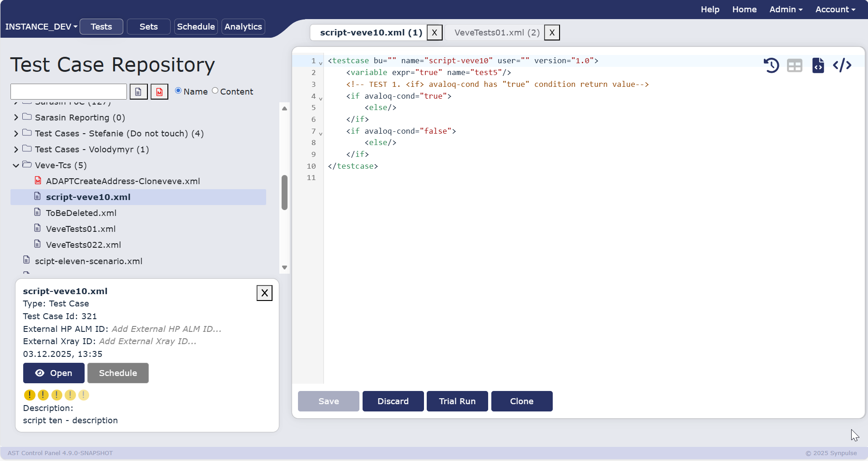
Task: Click the Sarasin Reporting folder icon
Action: click(x=27, y=117)
